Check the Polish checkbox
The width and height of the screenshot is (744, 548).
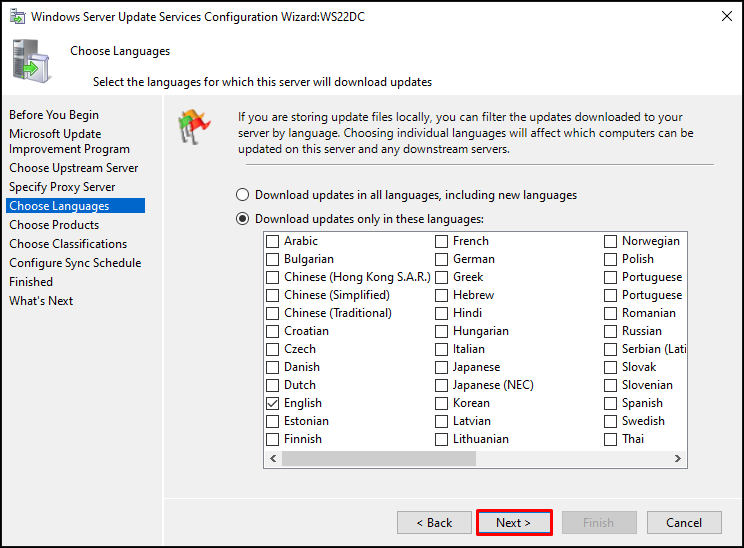[610, 260]
